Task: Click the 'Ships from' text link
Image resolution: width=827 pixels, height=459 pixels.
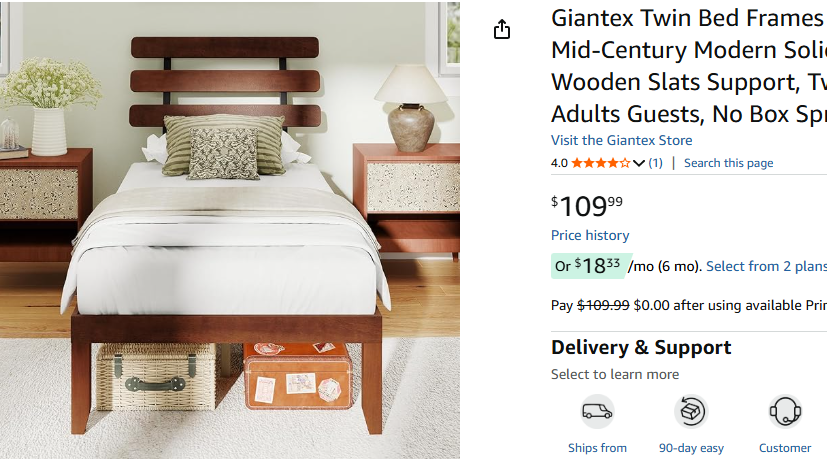Action: pyautogui.click(x=597, y=448)
